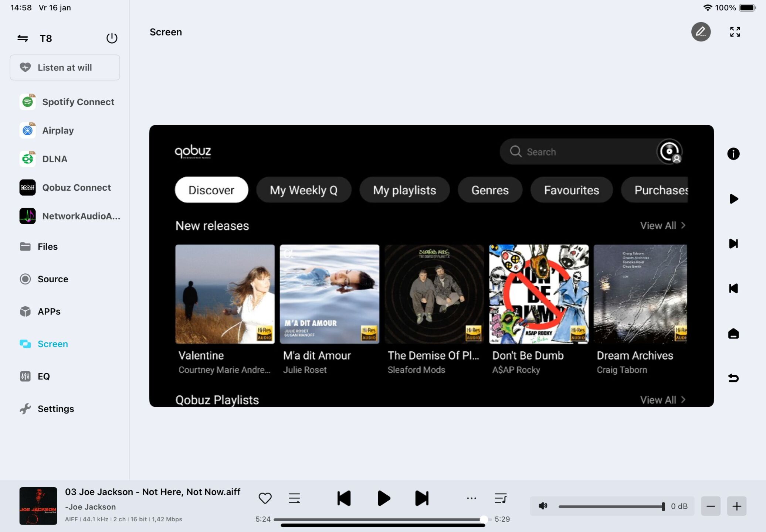This screenshot has width=766, height=532.
Task: Open the playlist queue icon
Action: click(x=501, y=498)
